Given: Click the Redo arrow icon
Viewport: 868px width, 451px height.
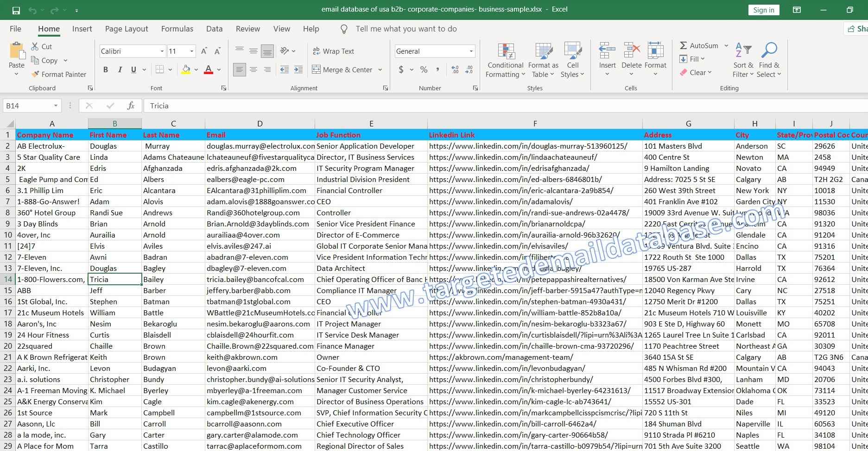Looking at the screenshot, I should [x=54, y=10].
